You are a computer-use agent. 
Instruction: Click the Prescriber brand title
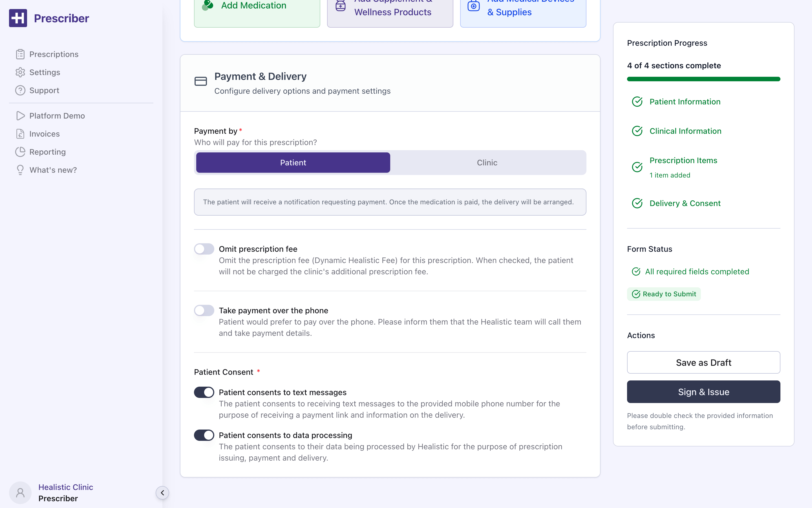[61, 18]
